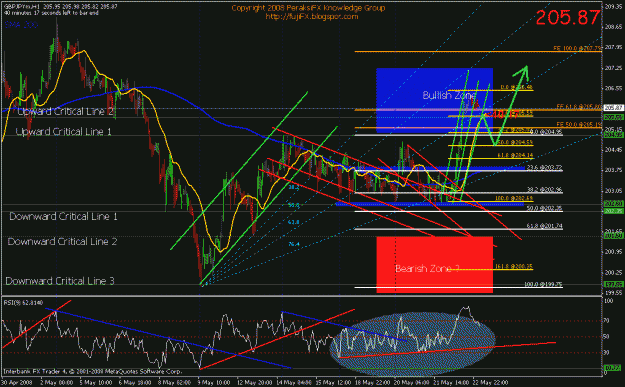Click the RSI scale value 30
The height and width of the screenshot is (387, 625).
pos(607,353)
